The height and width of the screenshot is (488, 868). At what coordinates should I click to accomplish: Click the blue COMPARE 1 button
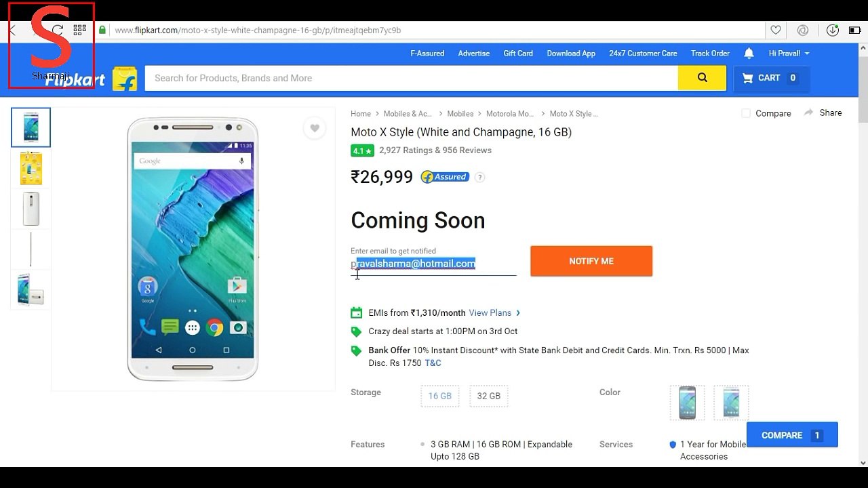point(792,435)
